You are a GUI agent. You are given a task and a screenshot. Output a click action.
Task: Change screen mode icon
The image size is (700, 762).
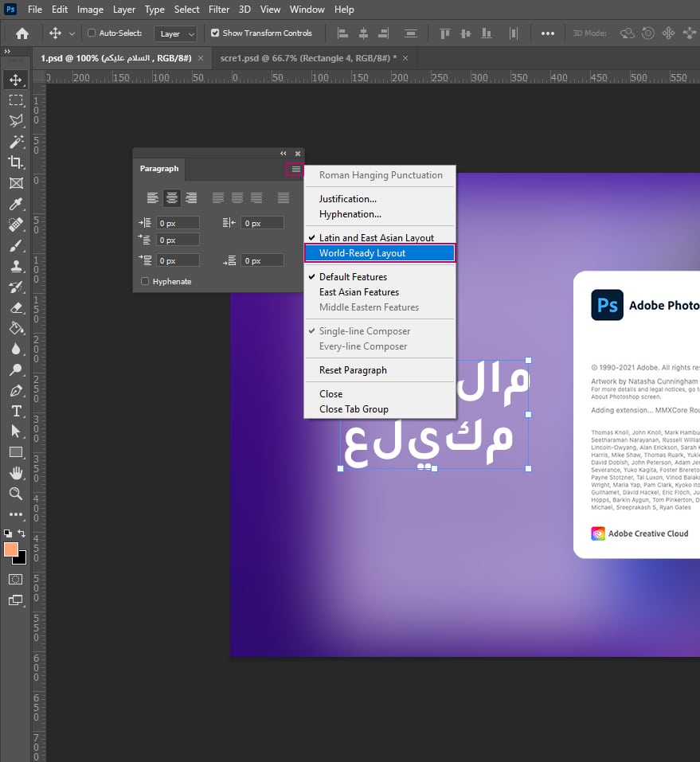16,600
